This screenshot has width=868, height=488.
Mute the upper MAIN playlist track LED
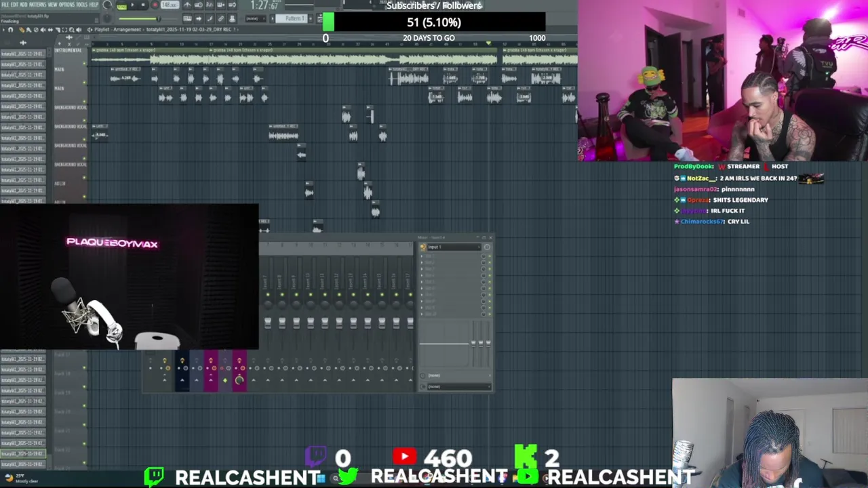pos(84,83)
